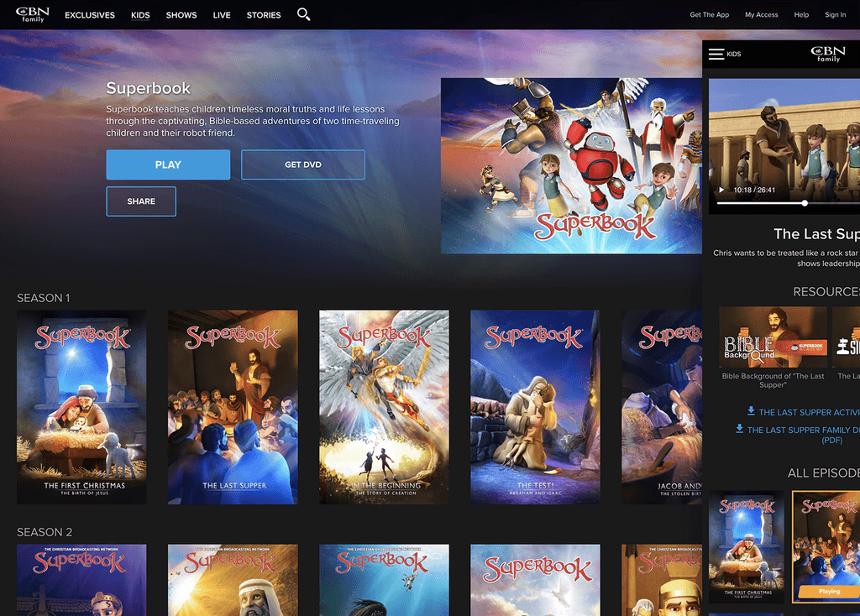The height and width of the screenshot is (616, 860).
Task: Click the 'SEASON 1' heading
Action: [x=44, y=298]
